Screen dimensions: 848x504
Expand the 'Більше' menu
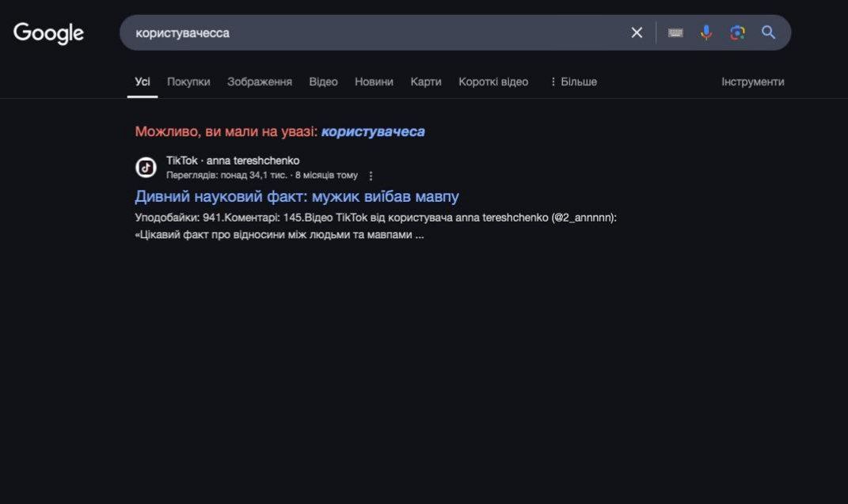point(573,81)
